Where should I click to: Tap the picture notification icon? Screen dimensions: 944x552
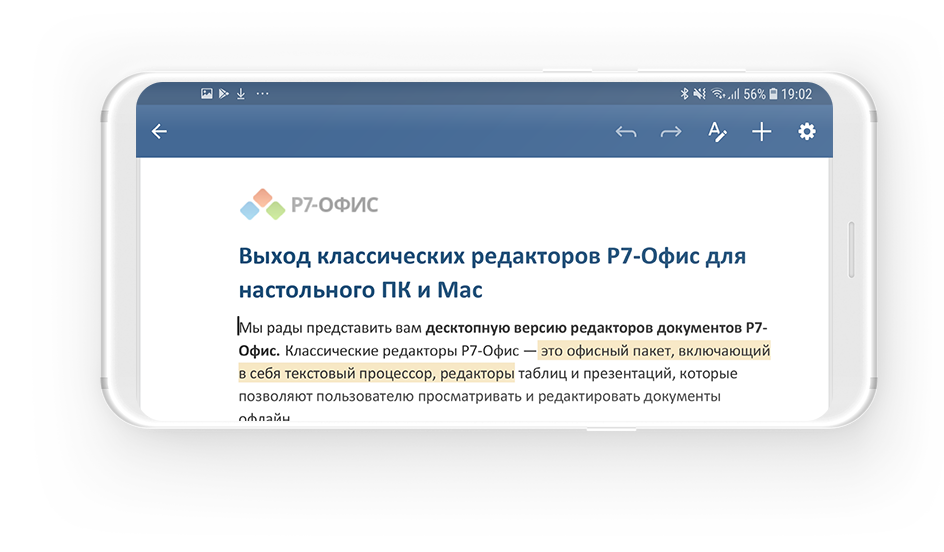tap(206, 93)
